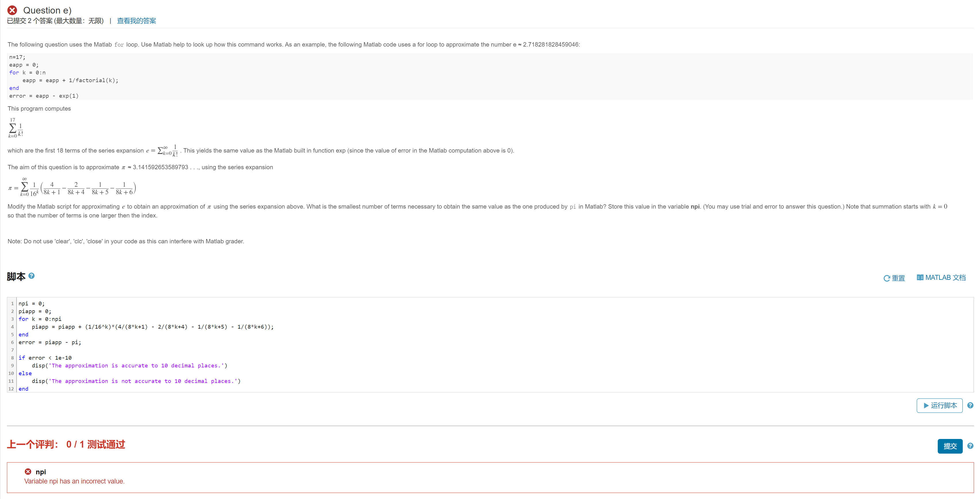
Task: Click the 'Variable npi has an incorrect value' message
Action: tap(74, 481)
